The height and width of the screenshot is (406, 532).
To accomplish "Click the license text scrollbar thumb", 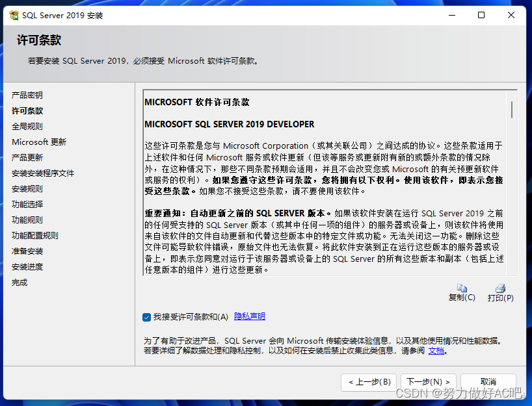I will click(x=512, y=110).
